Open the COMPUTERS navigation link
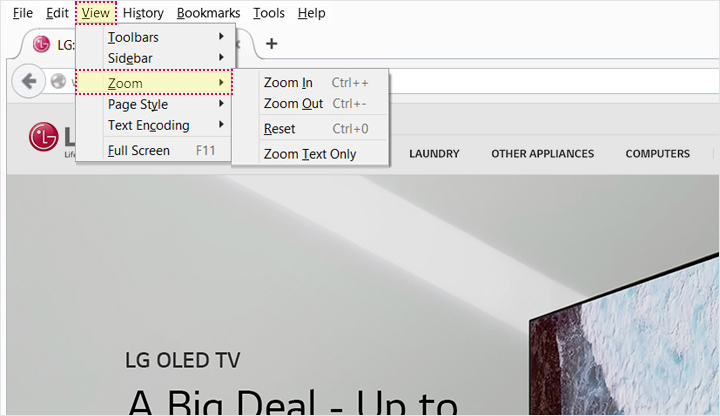This screenshot has width=720, height=416. (657, 154)
